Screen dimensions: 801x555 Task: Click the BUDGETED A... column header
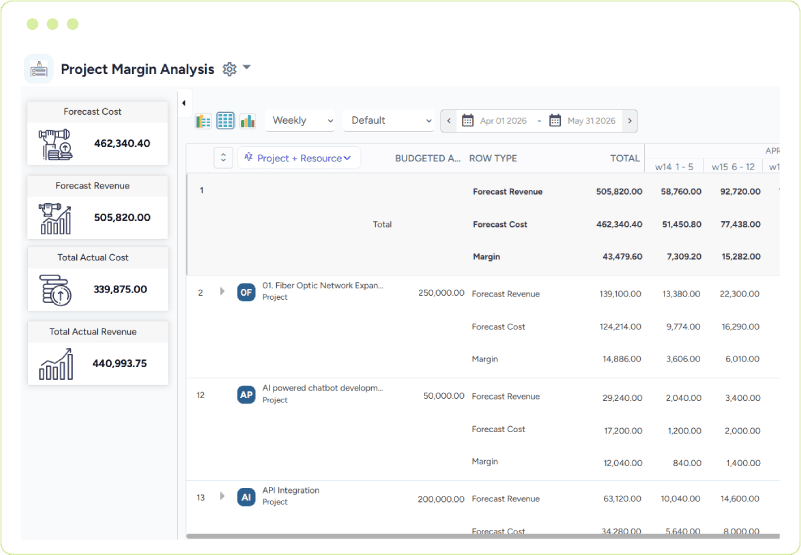point(428,158)
